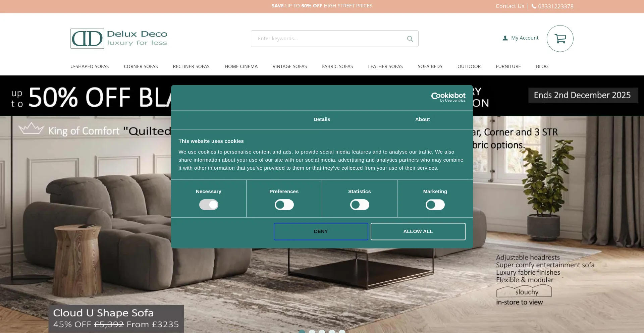Viewport: 644px width, 333px height.
Task: Open the Furniture navigation menu
Action: 508,66
